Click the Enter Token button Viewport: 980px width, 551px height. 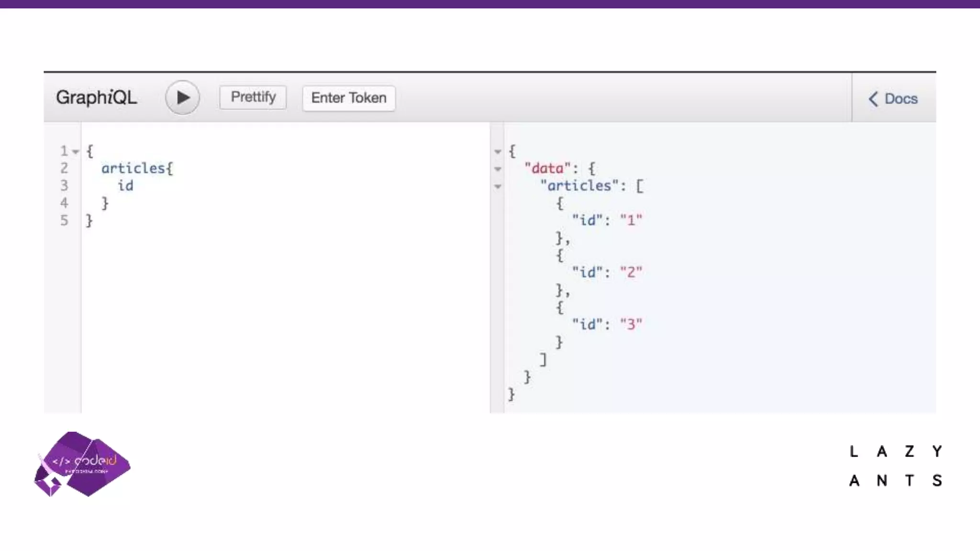click(349, 98)
